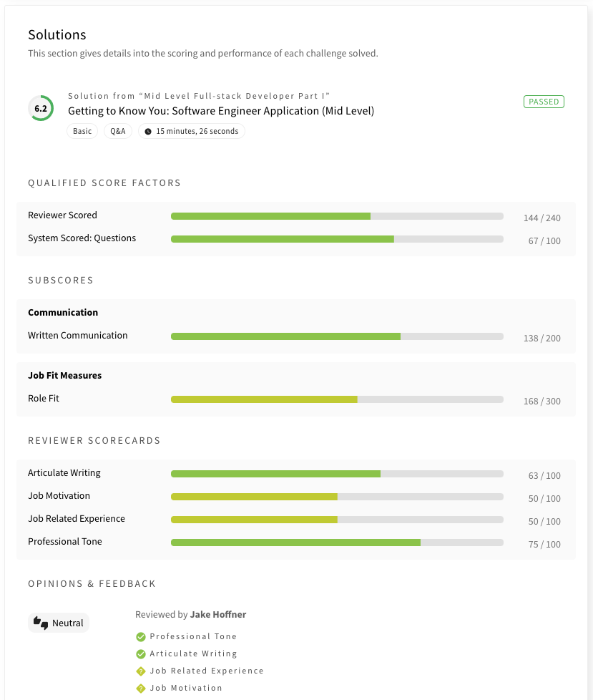The image size is (593, 700).
Task: Click the yellow diamond icon beside Job Related Experience
Action: (x=140, y=671)
